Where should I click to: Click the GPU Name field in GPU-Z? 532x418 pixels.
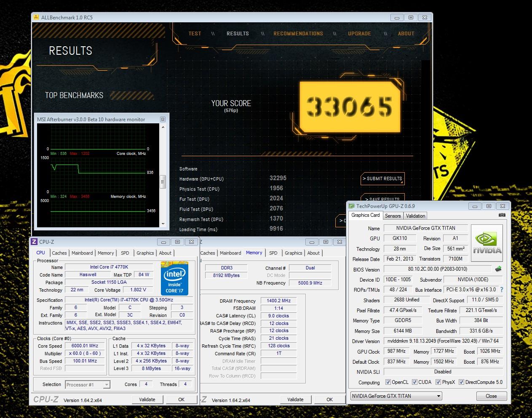pyautogui.click(x=425, y=228)
